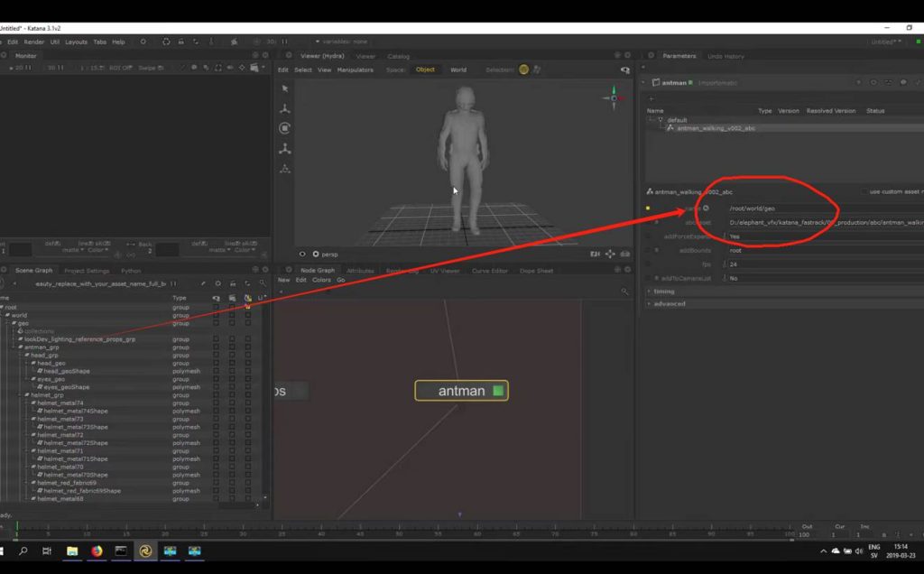Click the persp camera eye icon
The width and height of the screenshot is (924, 574).
click(x=303, y=255)
